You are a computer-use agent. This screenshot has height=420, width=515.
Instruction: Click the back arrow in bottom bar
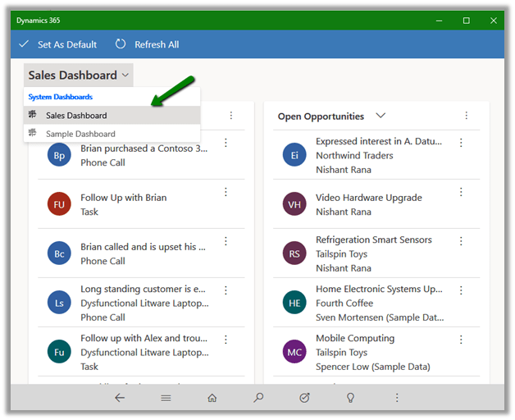point(120,398)
